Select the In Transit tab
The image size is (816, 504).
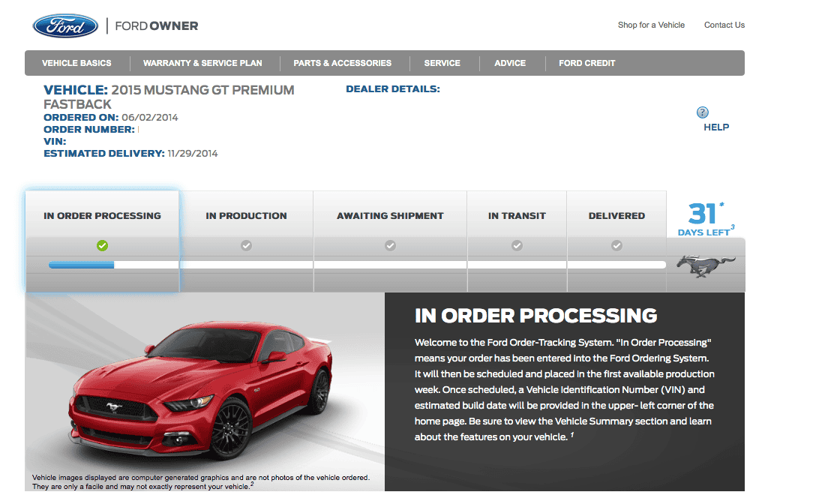[x=517, y=241]
